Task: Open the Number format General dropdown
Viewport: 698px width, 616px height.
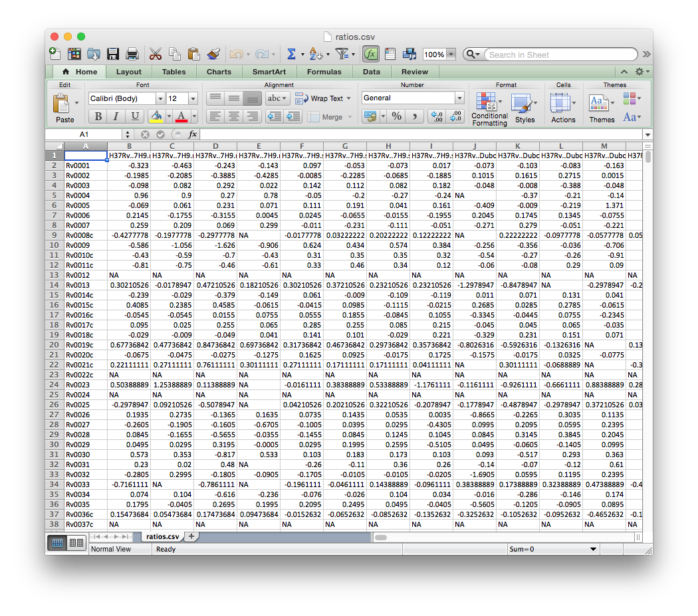Action: click(x=412, y=98)
